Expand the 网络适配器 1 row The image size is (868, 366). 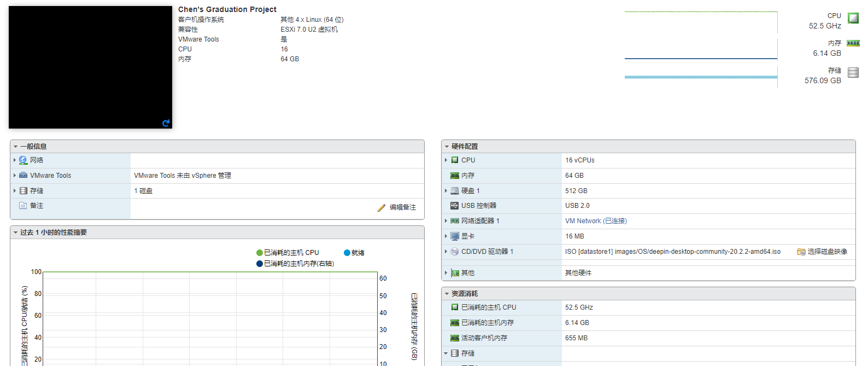coord(446,221)
